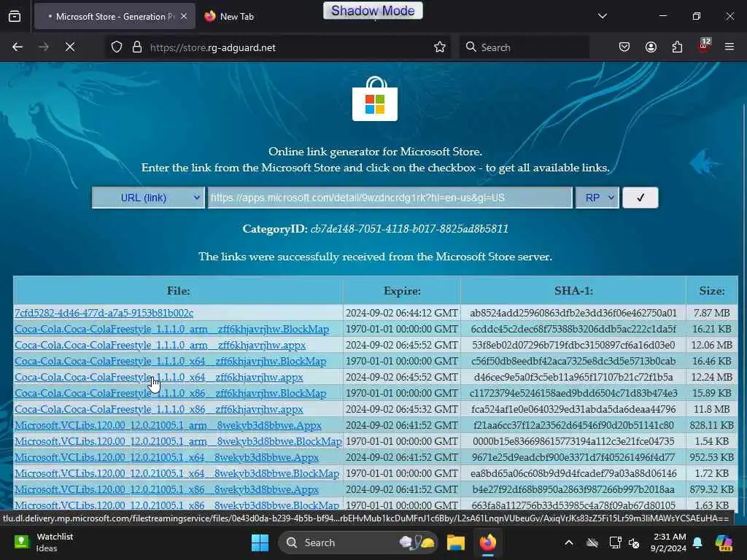747x560 pixels.
Task: Open Save to Pocket icon
Action: click(x=624, y=47)
